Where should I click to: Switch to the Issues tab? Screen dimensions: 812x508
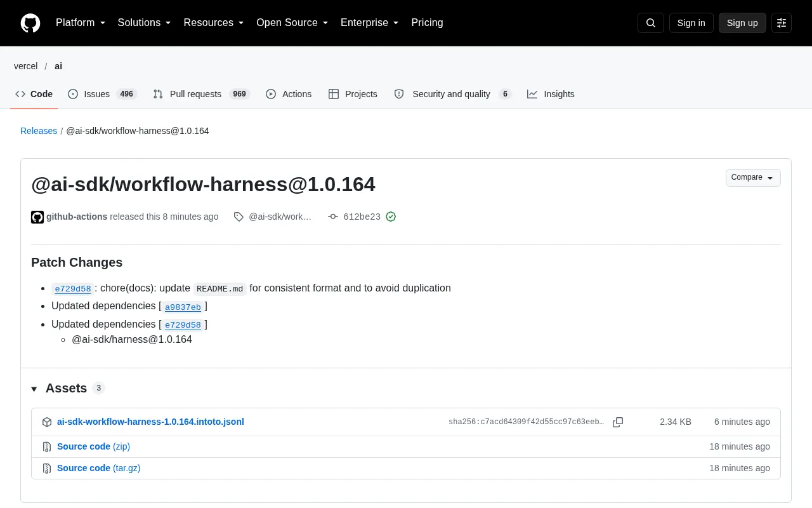point(103,94)
